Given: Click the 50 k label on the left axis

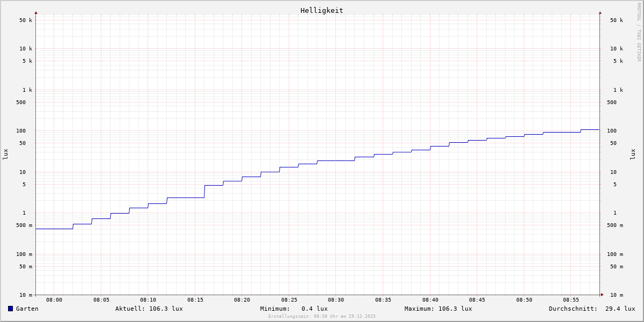Looking at the screenshot, I should [26, 20].
